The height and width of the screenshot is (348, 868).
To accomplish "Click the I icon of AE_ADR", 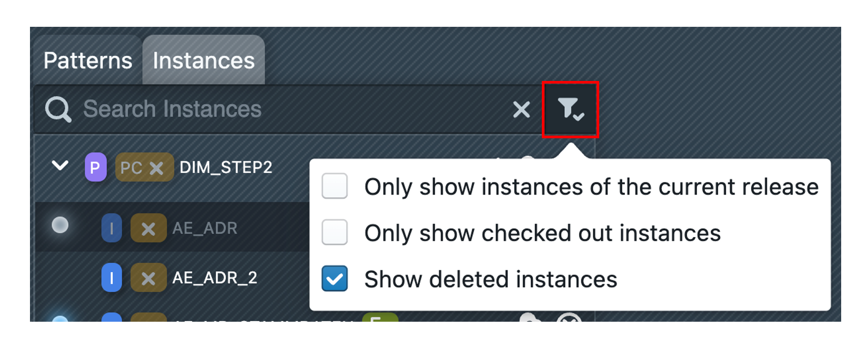I will [112, 228].
